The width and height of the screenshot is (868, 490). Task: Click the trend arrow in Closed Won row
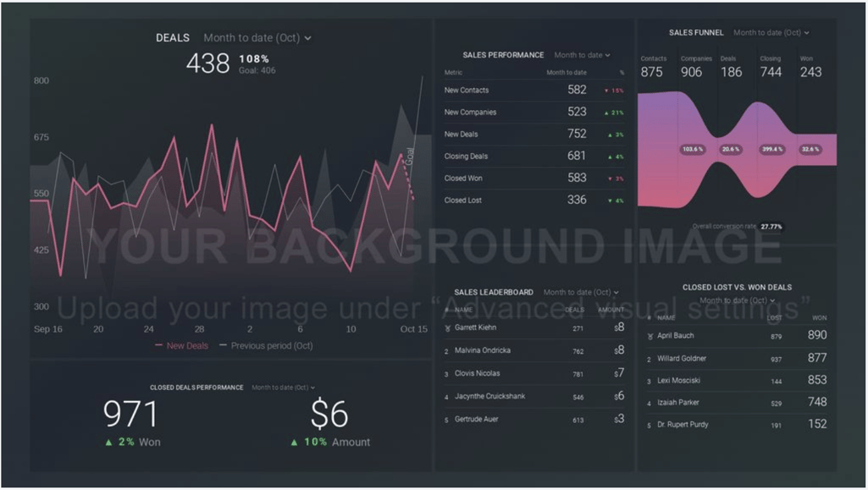coord(606,179)
